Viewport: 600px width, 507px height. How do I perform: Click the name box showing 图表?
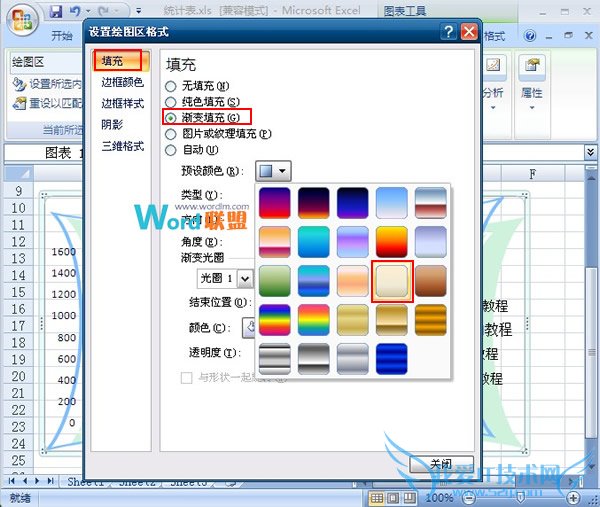43,153
